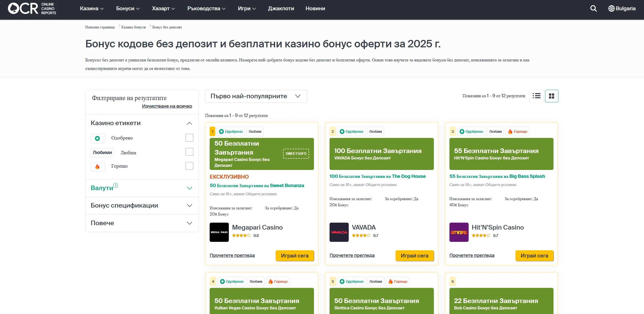Click the Горещо flame badge on card 4
Screen dimensions: 644x314
click(x=278, y=281)
